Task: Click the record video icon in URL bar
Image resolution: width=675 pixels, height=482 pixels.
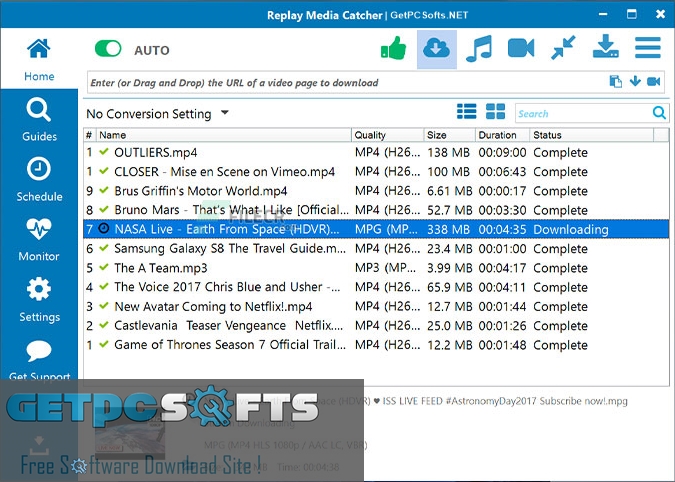Action: 653,81
